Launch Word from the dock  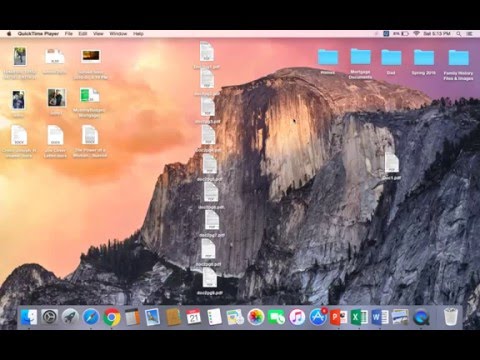pyautogui.click(x=380, y=317)
